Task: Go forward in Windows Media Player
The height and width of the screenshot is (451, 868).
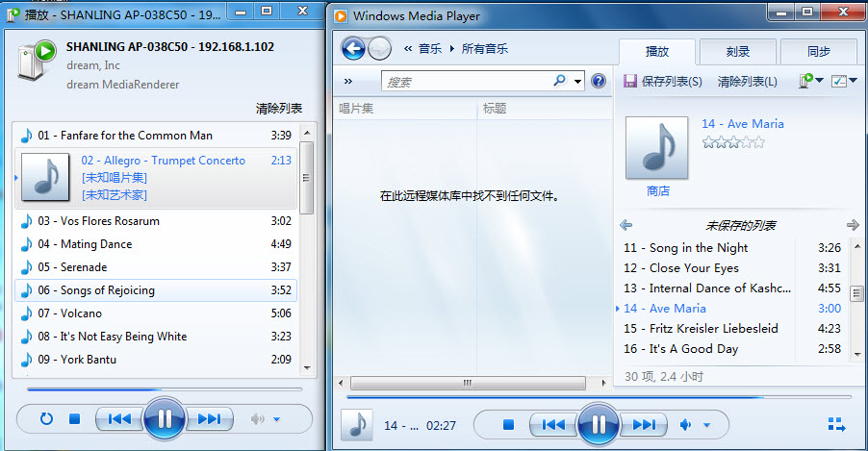Action: pyautogui.click(x=380, y=49)
